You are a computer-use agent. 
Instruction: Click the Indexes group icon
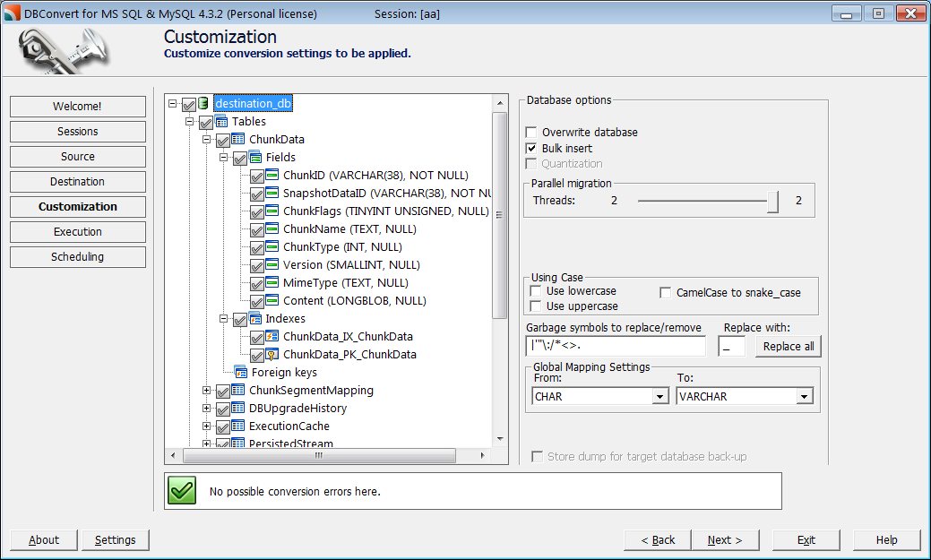point(255,318)
